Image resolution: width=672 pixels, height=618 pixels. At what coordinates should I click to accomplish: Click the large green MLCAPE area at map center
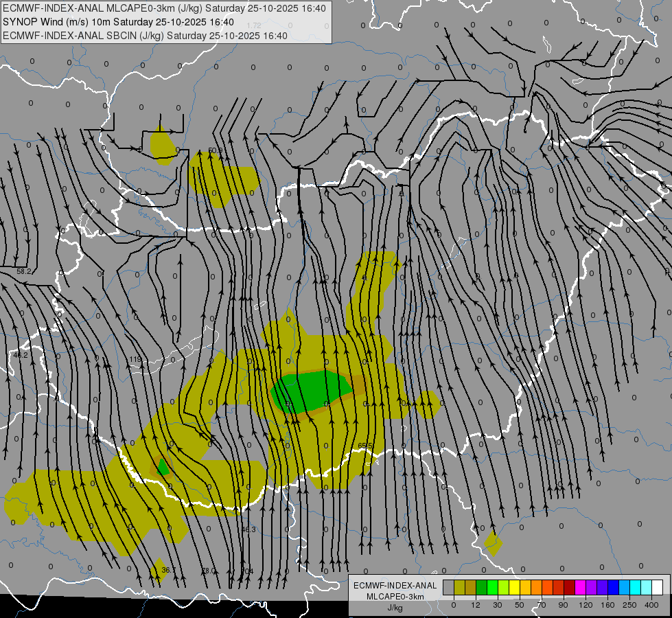coord(311,391)
